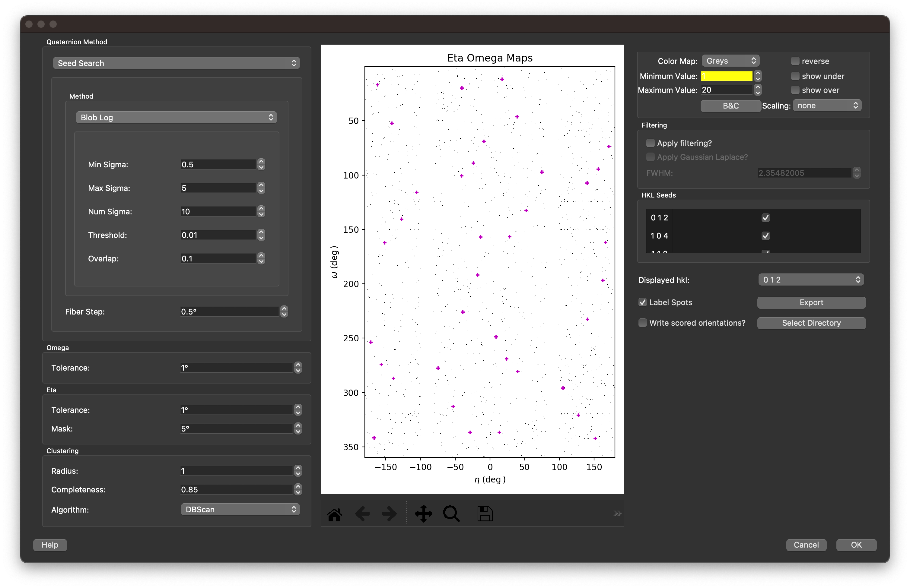Click the Min Sigma field showing 0.5

(218, 165)
